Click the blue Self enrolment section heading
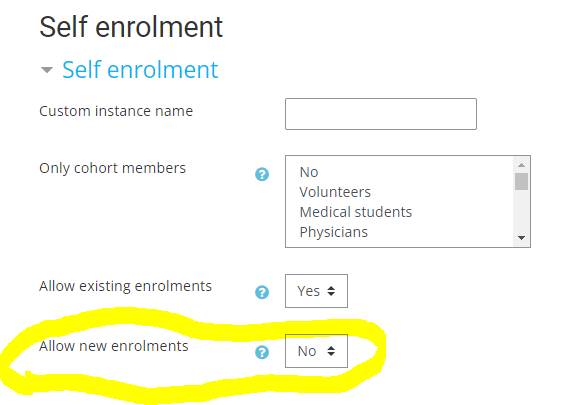This screenshot has height=405, width=581. tap(140, 70)
